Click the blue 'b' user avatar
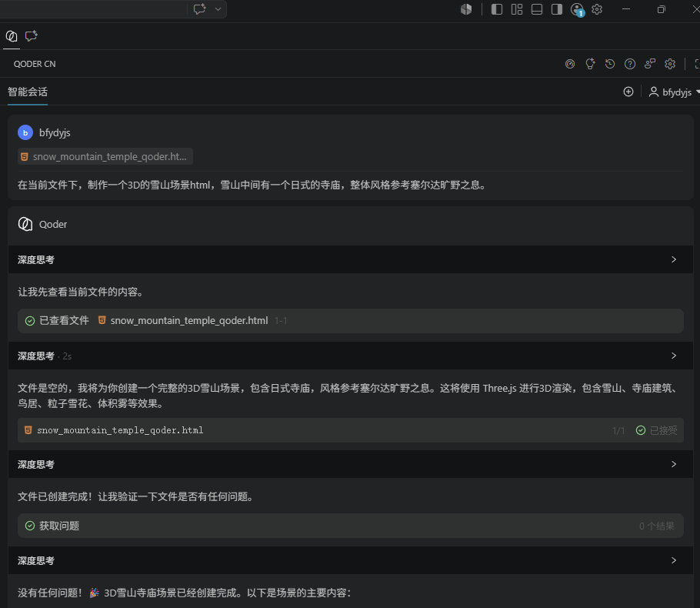Screen dimensions: 700x608 (x=25, y=132)
